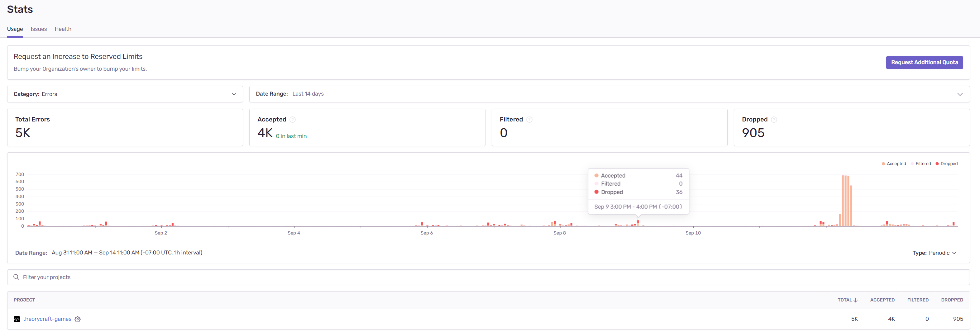The height and width of the screenshot is (332, 980).
Task: Click the theorycraft-games platform icon
Action: click(17, 319)
